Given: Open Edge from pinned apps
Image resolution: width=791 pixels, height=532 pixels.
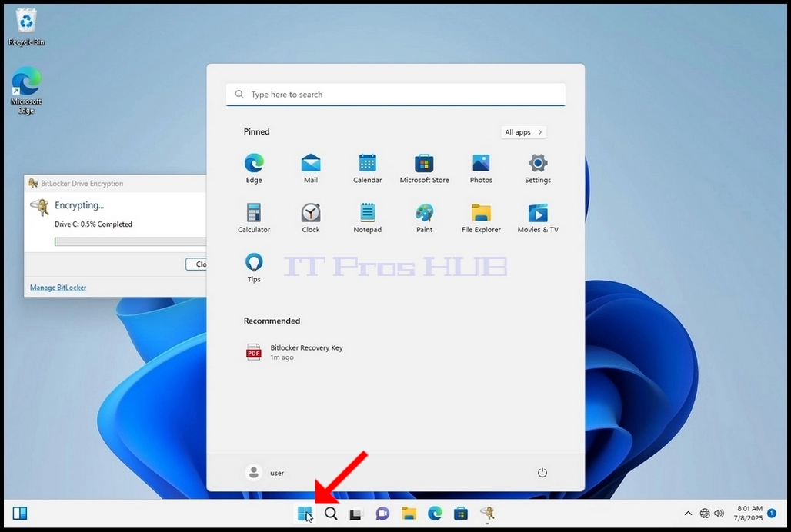Looking at the screenshot, I should (254, 169).
